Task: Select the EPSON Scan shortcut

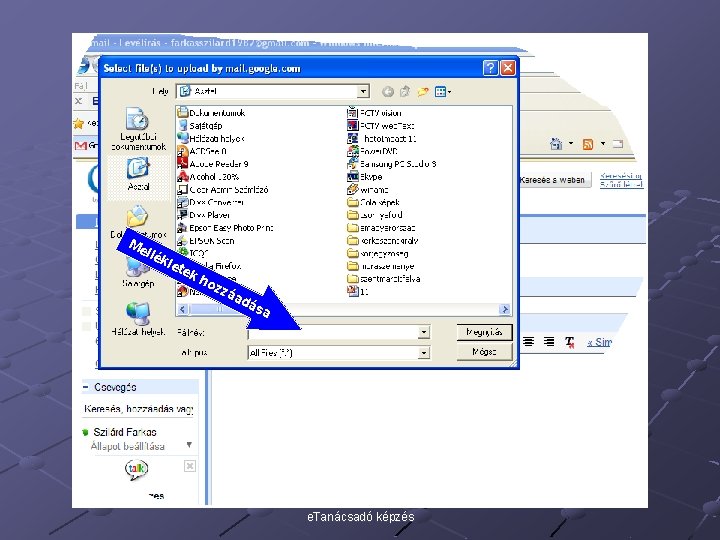Action: [x=206, y=241]
